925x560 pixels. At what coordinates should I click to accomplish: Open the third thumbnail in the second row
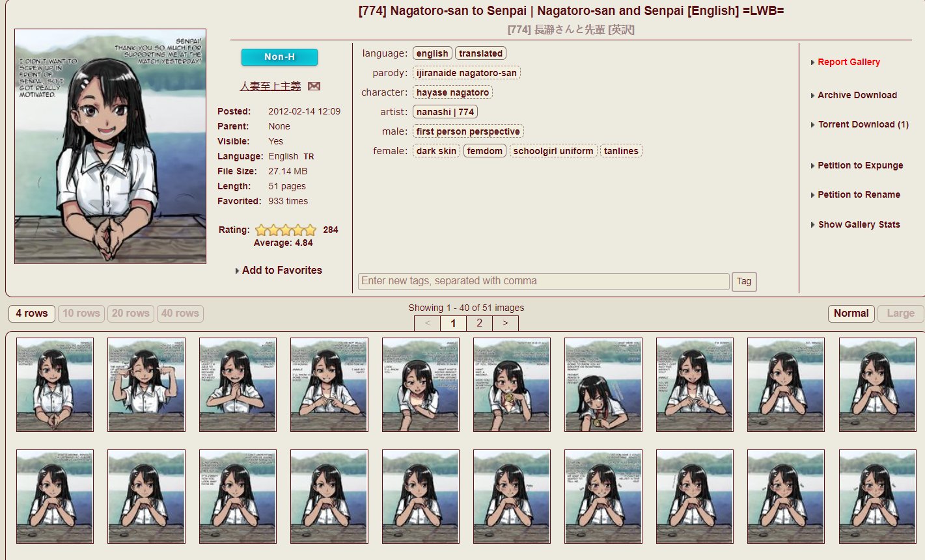[x=238, y=496]
